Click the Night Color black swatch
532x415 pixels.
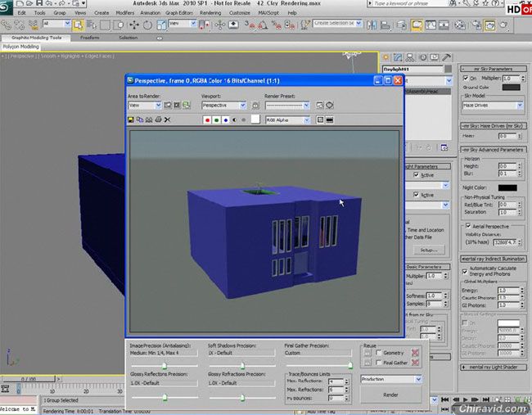[x=507, y=187]
